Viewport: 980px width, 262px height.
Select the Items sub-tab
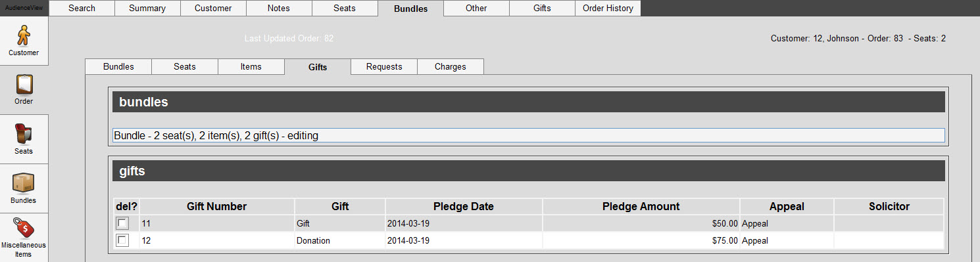[251, 66]
